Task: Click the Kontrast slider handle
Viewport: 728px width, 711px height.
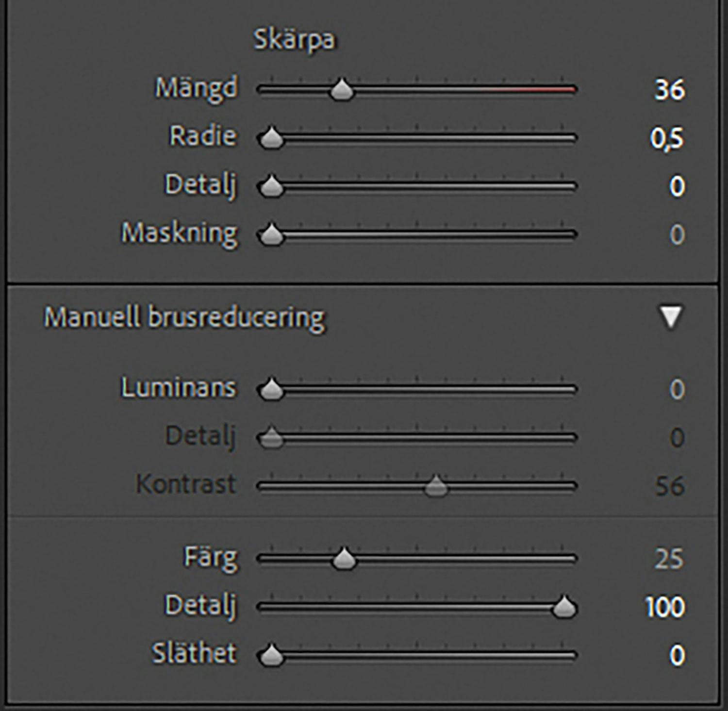Action: pos(436,486)
